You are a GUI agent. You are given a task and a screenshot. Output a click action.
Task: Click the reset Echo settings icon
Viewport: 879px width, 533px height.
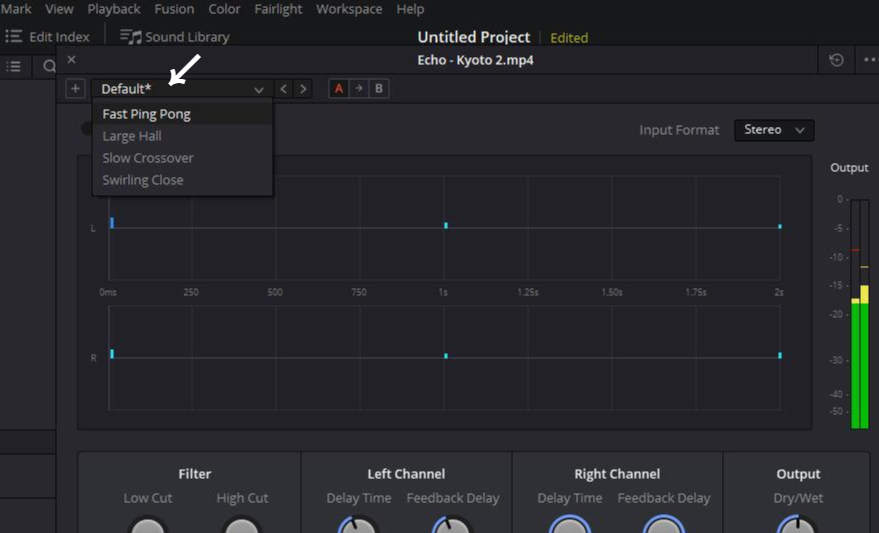click(x=836, y=59)
